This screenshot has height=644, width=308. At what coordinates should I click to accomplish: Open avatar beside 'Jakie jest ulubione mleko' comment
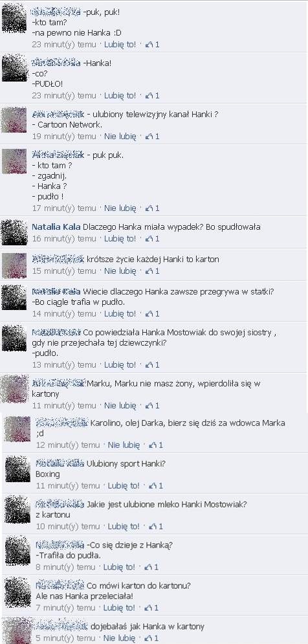[x=17, y=509]
